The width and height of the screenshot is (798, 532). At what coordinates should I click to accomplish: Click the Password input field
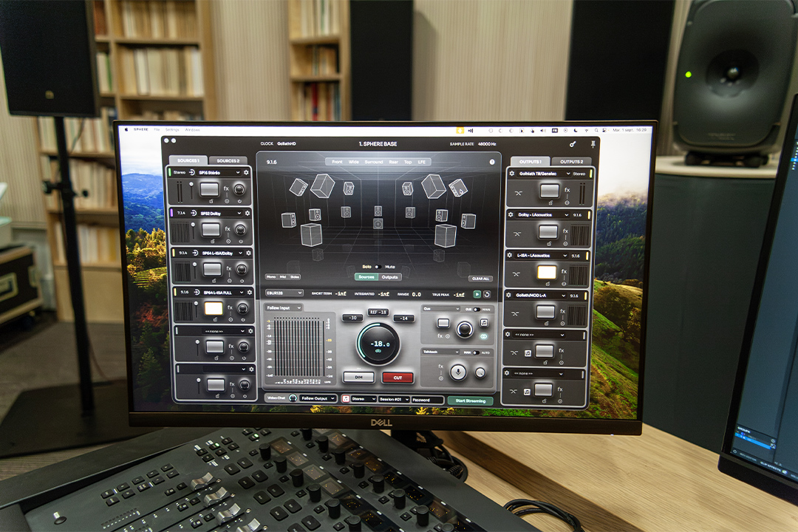pyautogui.click(x=426, y=400)
